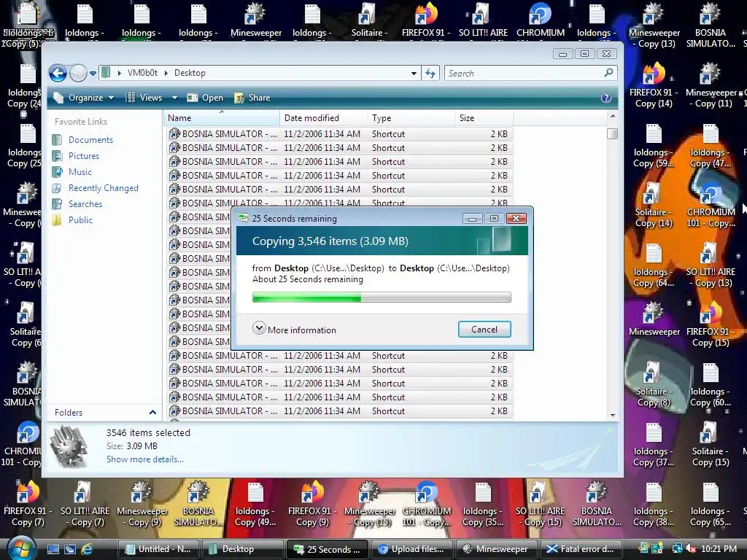Switch to Desktop taskbar button
Viewport: 747px width, 560px height.
pos(242,549)
